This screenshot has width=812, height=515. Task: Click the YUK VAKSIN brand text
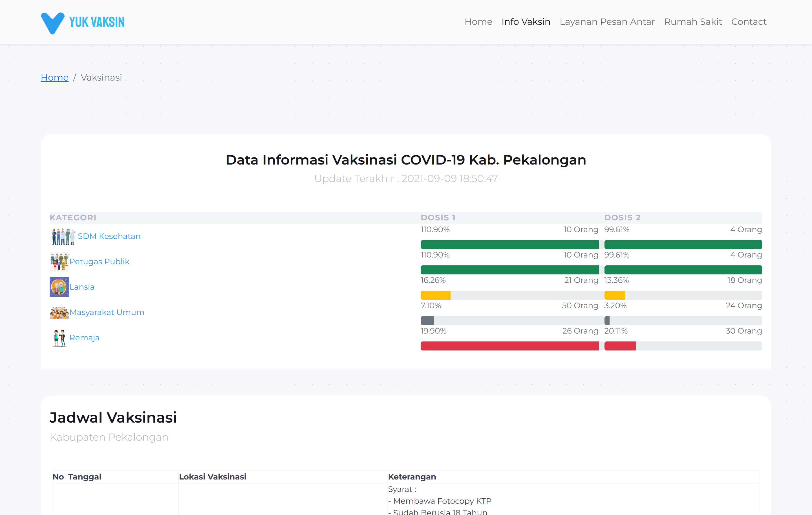coord(97,22)
